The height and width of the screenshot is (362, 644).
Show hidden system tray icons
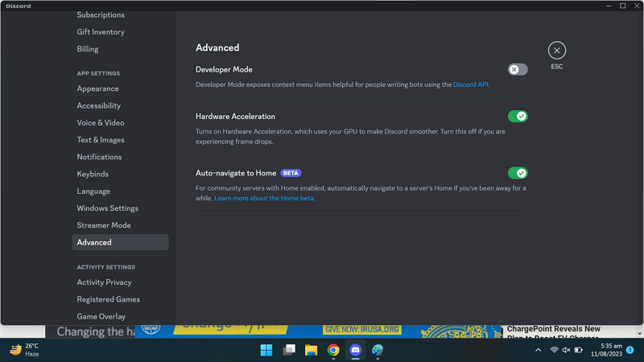[538, 350]
